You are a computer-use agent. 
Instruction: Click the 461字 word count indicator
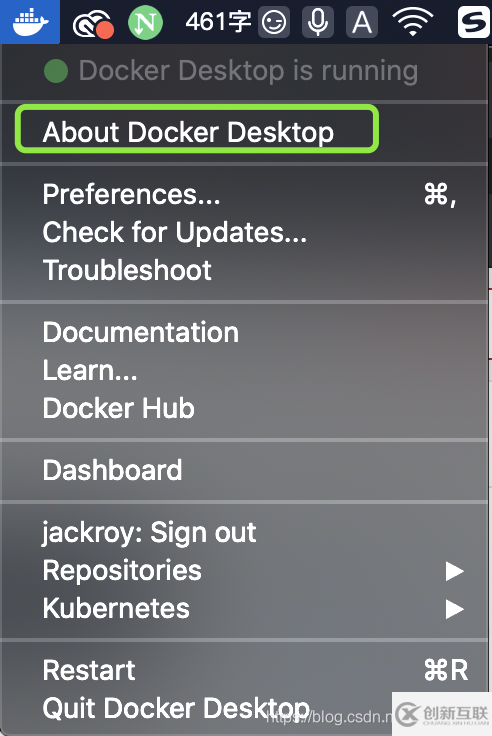[x=218, y=22]
